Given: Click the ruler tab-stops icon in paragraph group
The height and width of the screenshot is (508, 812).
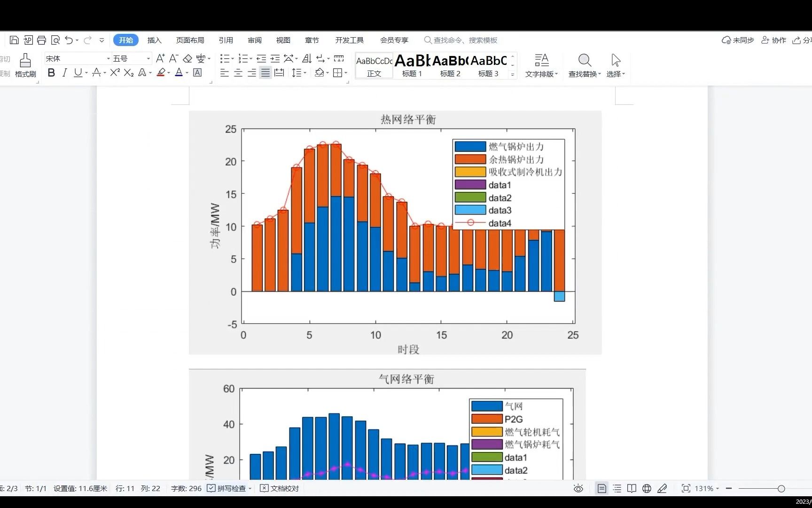Looking at the screenshot, I should point(339,58).
